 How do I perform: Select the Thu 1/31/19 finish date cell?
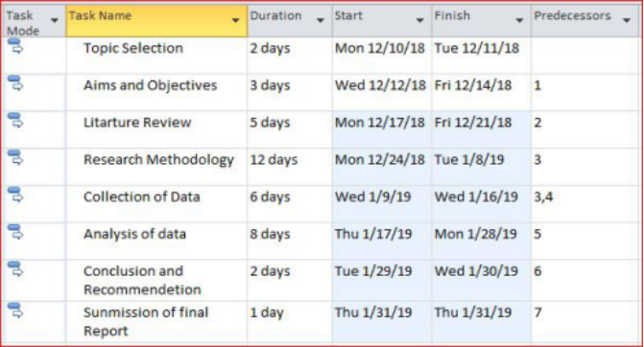pos(481,322)
